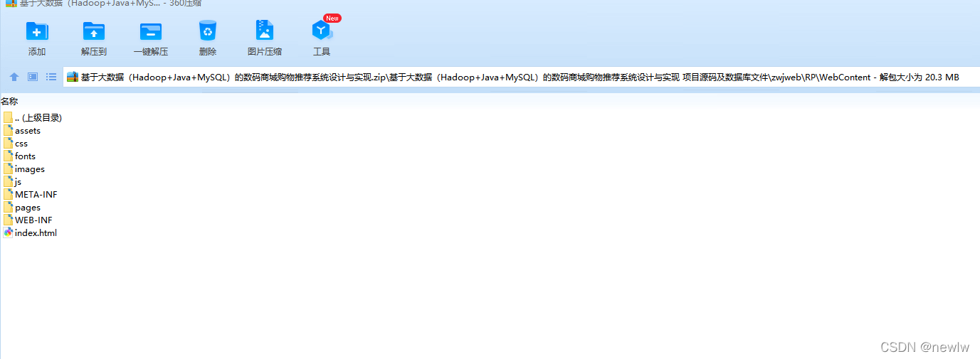
Task: Select the images folder
Action: pyautogui.click(x=24, y=169)
